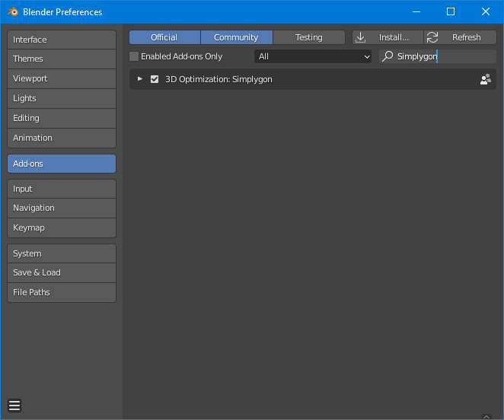Close the Blender Preferences window

click(486, 12)
